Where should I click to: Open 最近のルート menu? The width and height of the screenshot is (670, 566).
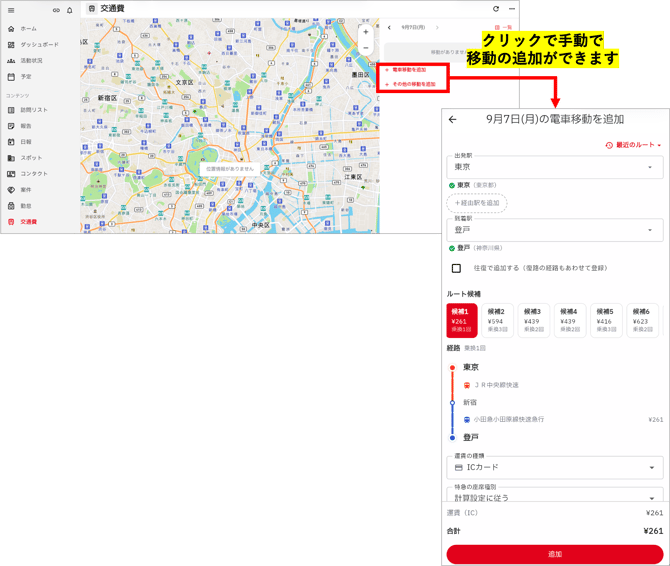click(634, 145)
